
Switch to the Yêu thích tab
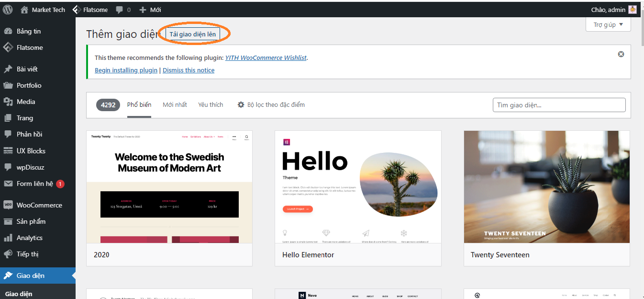[211, 104]
